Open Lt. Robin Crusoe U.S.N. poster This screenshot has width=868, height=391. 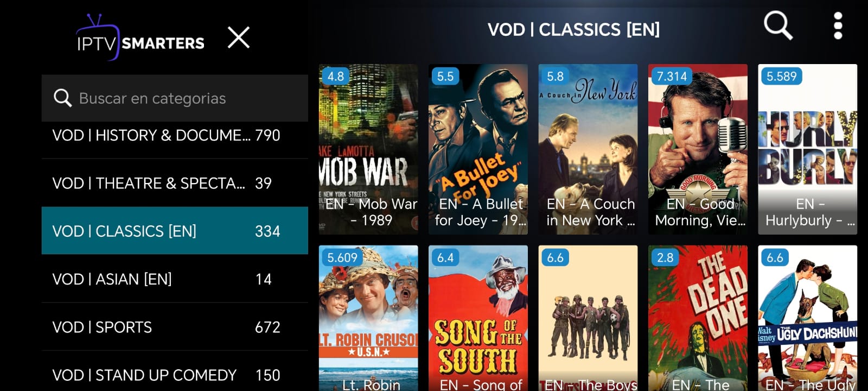point(368,318)
